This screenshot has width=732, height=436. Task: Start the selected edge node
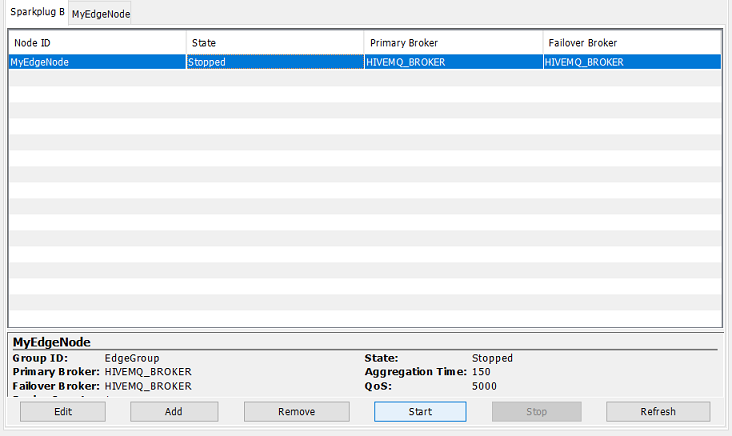[x=420, y=412]
